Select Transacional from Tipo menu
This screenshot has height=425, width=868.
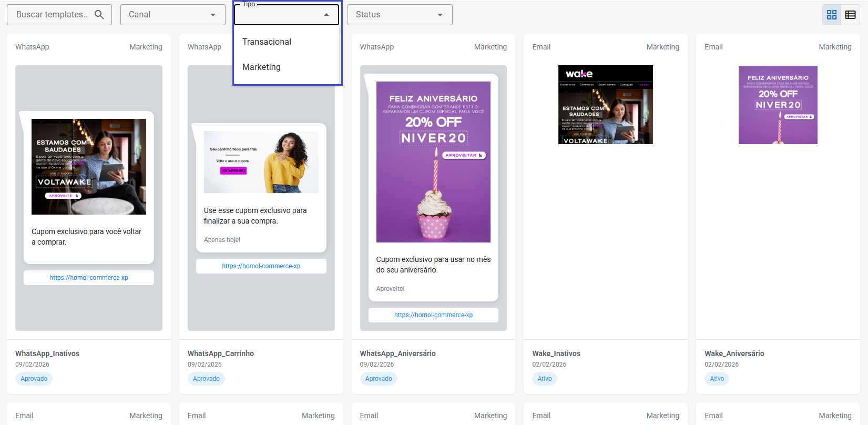click(267, 42)
